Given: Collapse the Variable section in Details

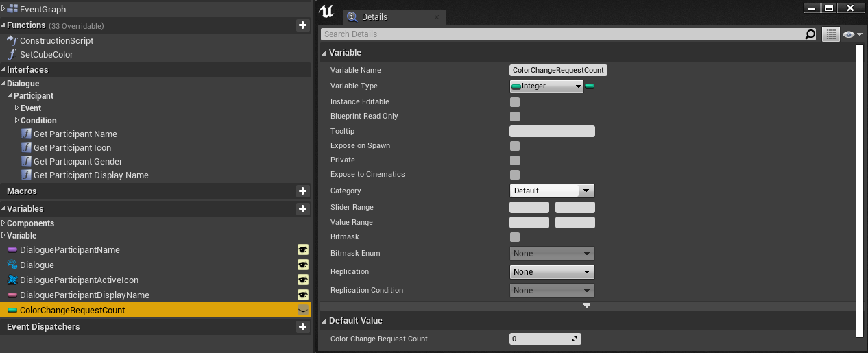Looking at the screenshot, I should [324, 53].
